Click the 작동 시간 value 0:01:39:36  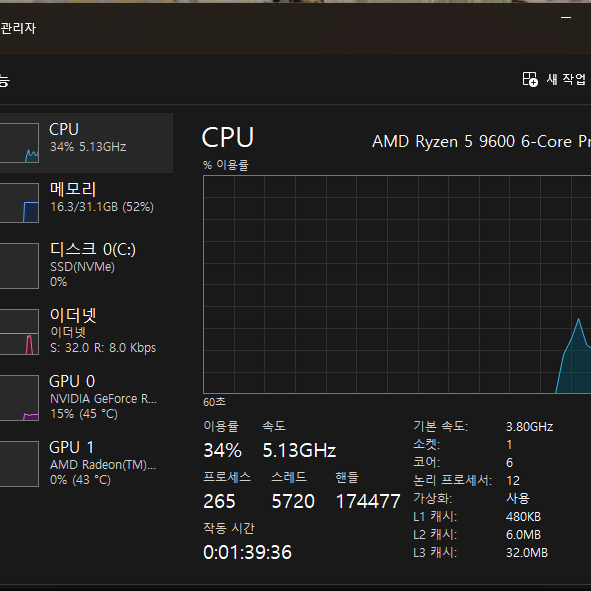pos(247,552)
